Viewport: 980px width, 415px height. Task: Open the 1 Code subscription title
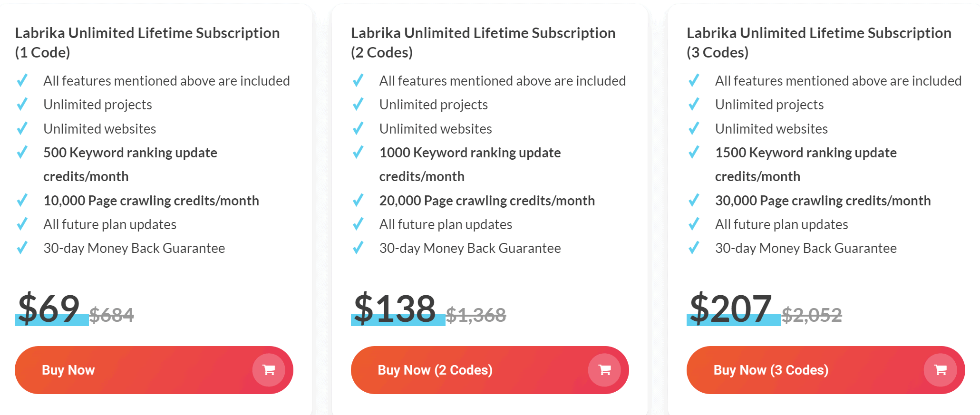pos(147,42)
